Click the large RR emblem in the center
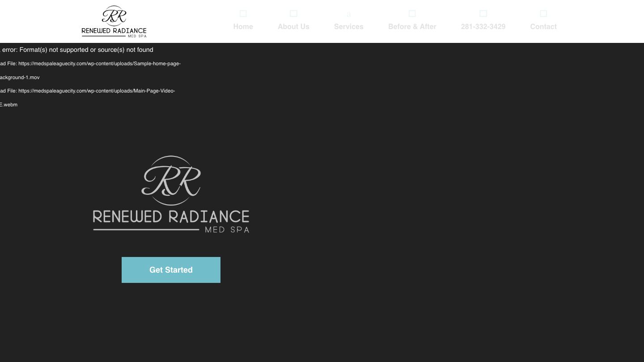Viewport: 644px width, 362px height. click(x=171, y=181)
